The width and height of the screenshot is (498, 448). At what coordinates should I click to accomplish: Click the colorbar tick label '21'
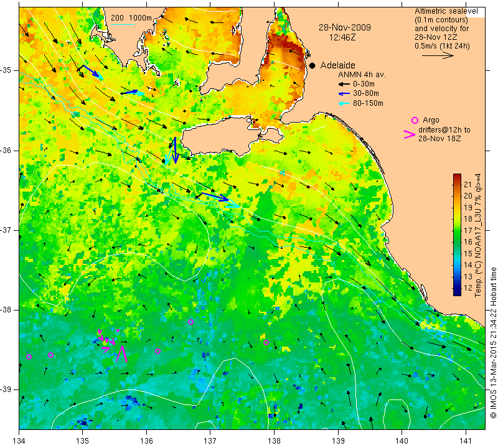click(x=468, y=184)
